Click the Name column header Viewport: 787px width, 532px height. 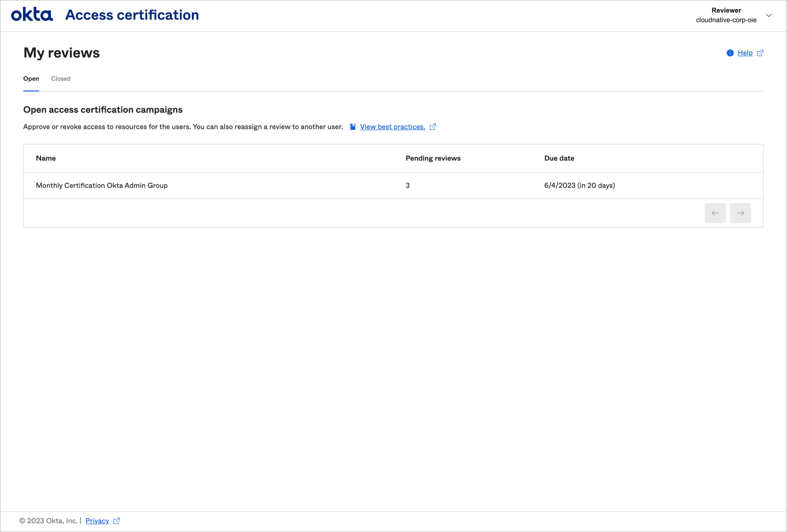(x=46, y=158)
